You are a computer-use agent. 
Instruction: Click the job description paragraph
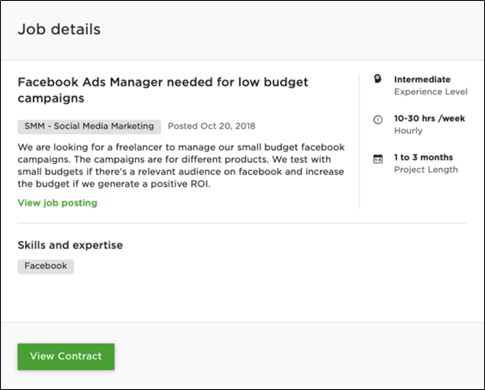click(181, 166)
